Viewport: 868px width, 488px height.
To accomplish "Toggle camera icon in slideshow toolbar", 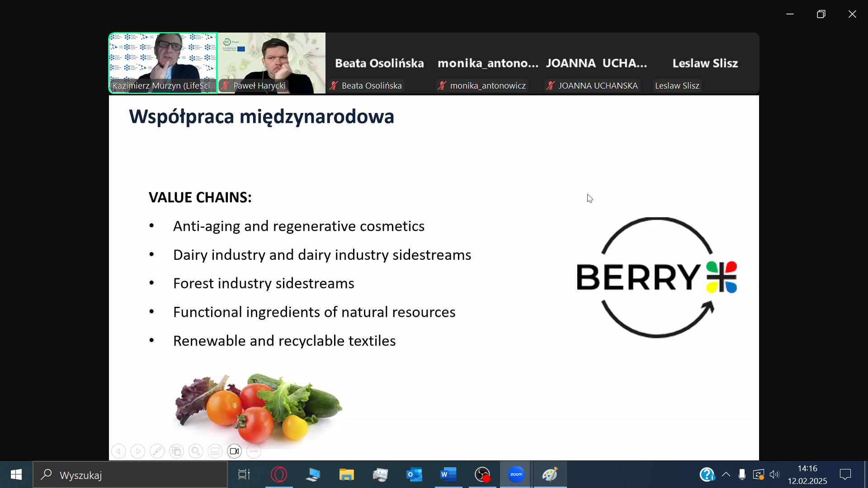I will pos(234,451).
